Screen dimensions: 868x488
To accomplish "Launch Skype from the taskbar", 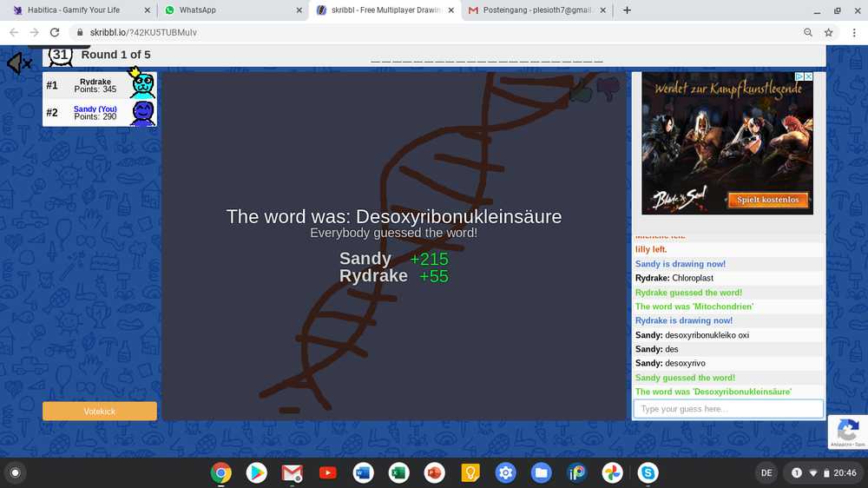I will 648,473.
